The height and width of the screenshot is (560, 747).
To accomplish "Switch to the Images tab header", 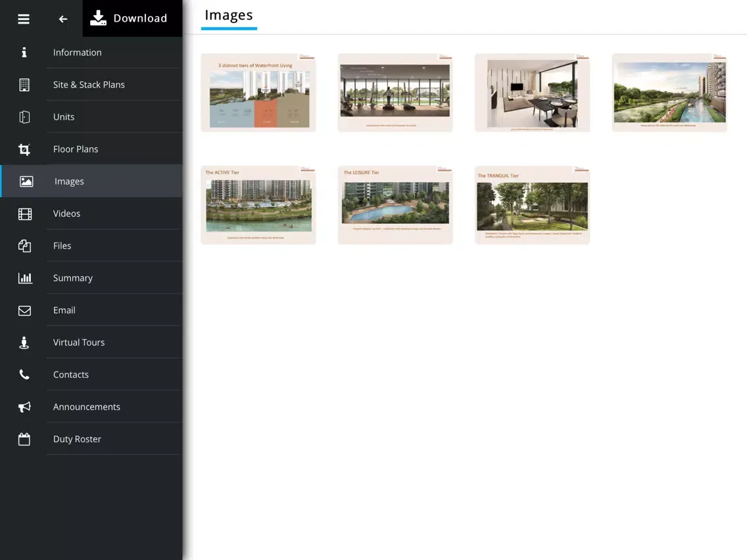I will pos(229,16).
